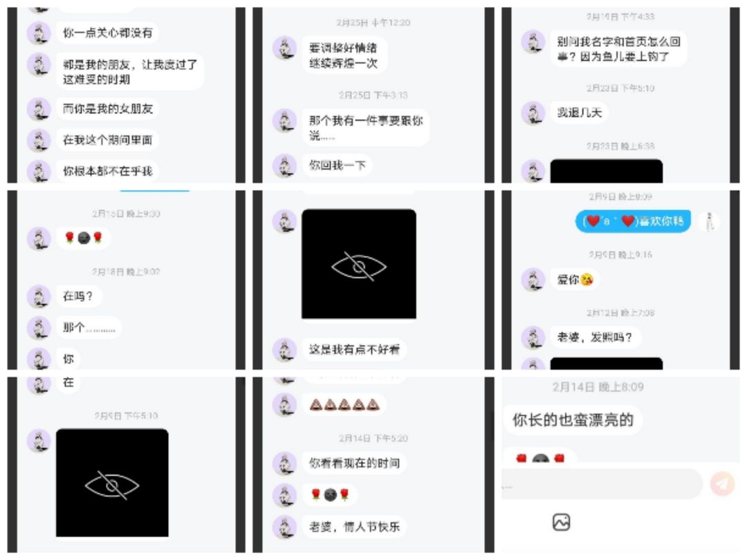
Task: Reveal hidden image under 2月9日 下午5:10
Action: [112, 483]
